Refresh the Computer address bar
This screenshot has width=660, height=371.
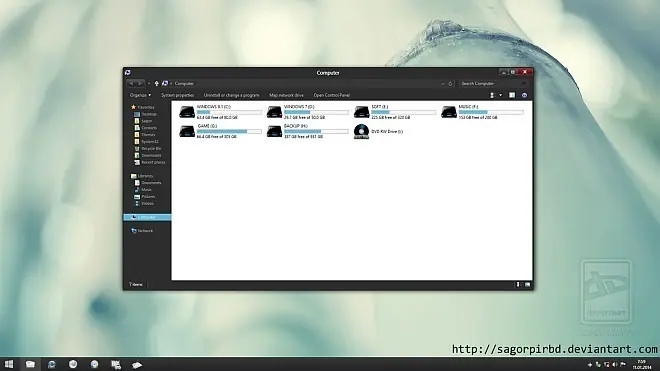(450, 84)
